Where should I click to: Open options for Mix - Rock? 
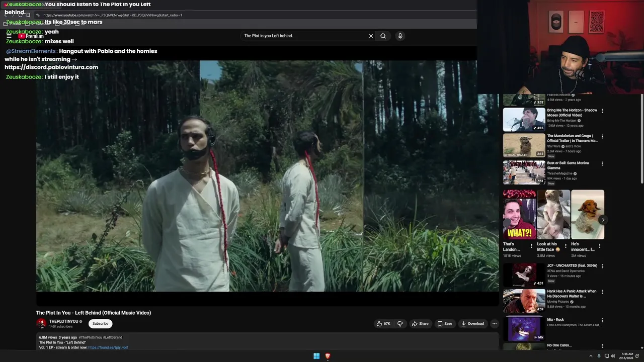[602, 320]
